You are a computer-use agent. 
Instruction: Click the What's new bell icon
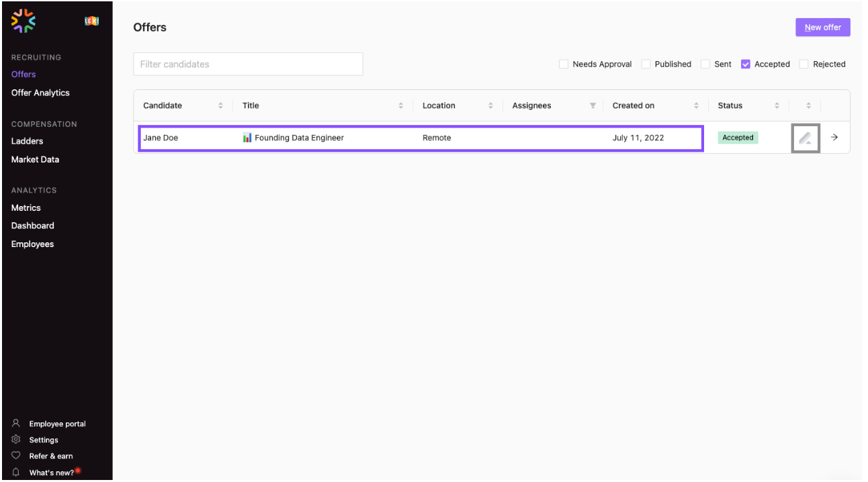pos(16,473)
